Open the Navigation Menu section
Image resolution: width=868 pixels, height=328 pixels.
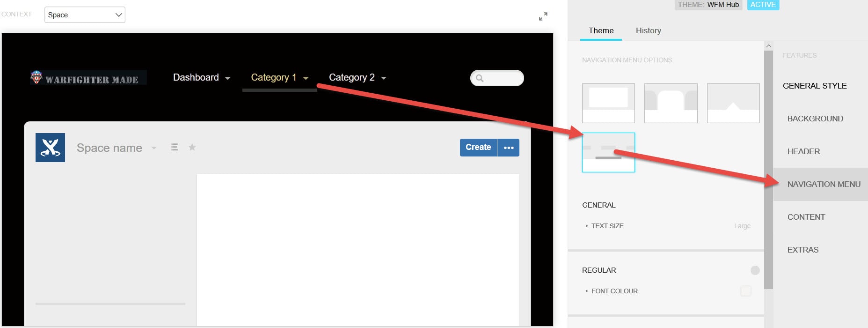pos(821,184)
